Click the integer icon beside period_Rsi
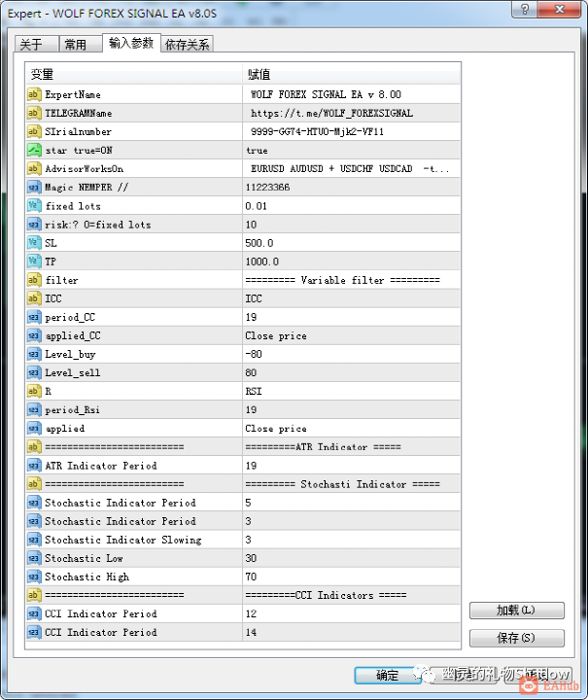588x700 pixels. (x=34, y=409)
